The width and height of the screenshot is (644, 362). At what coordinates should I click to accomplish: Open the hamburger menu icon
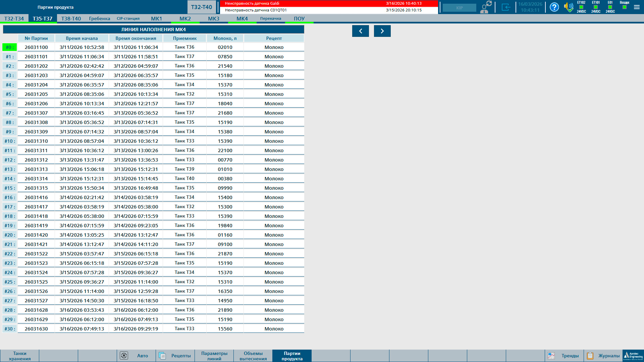637,7
